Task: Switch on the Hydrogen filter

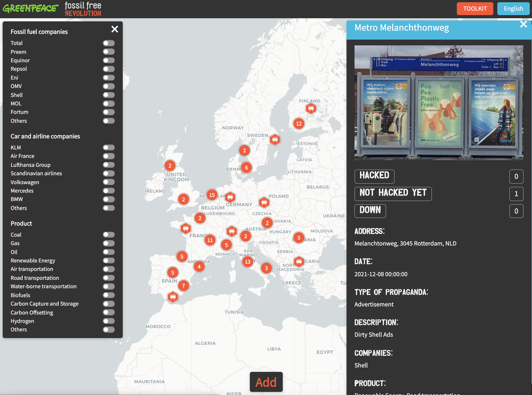Action: (109, 321)
